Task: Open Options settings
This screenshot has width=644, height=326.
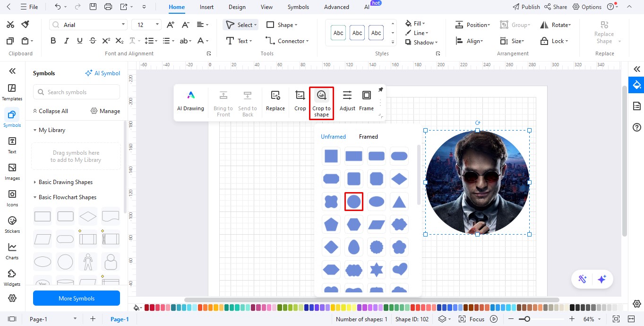Action: click(x=587, y=7)
